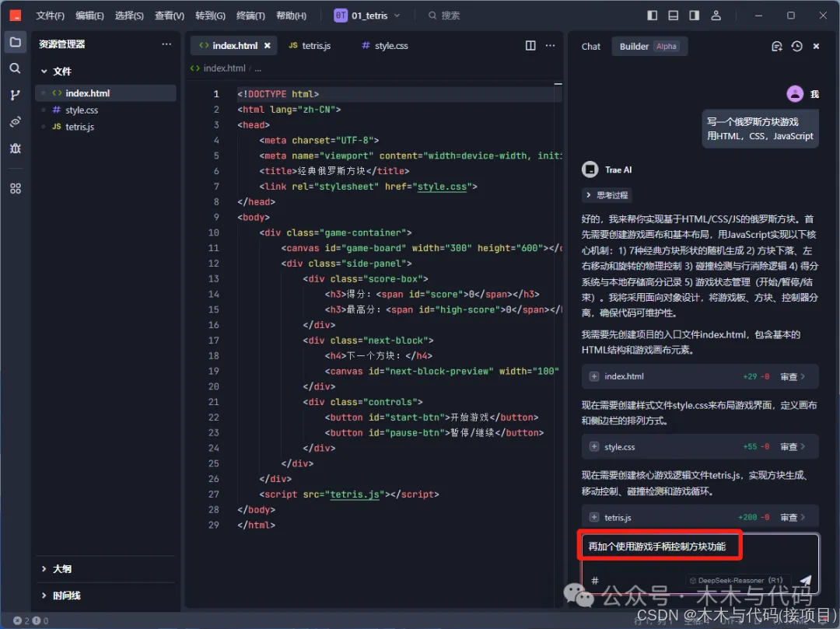This screenshot has width=840, height=629.
Task: Open the 文件(F) menu
Action: coord(50,16)
